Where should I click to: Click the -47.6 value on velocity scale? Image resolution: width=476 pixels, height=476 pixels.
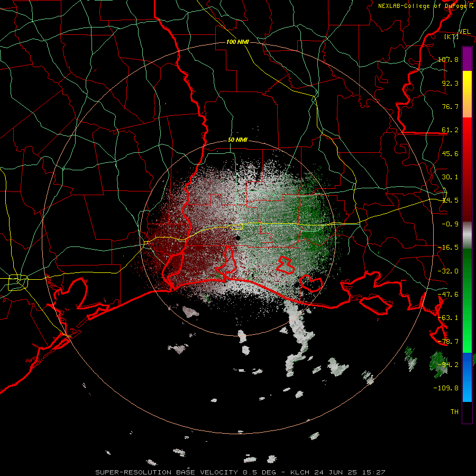click(448, 295)
